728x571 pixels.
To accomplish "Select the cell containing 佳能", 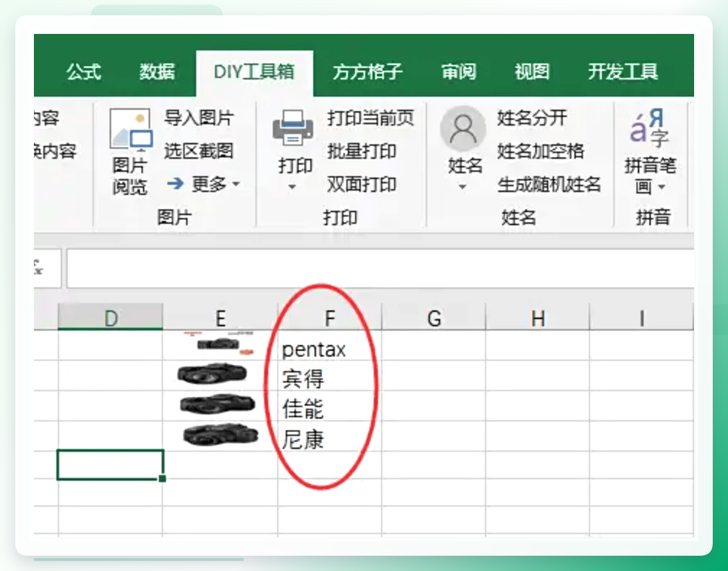I will (330, 406).
